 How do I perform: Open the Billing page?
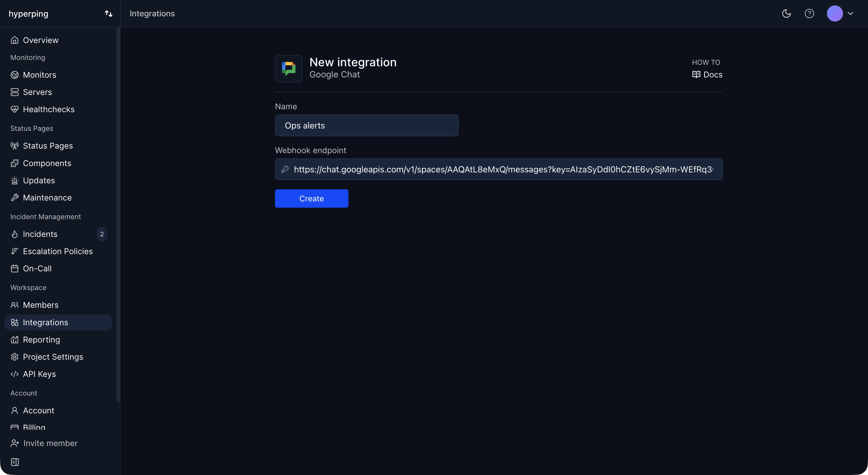tap(58, 427)
